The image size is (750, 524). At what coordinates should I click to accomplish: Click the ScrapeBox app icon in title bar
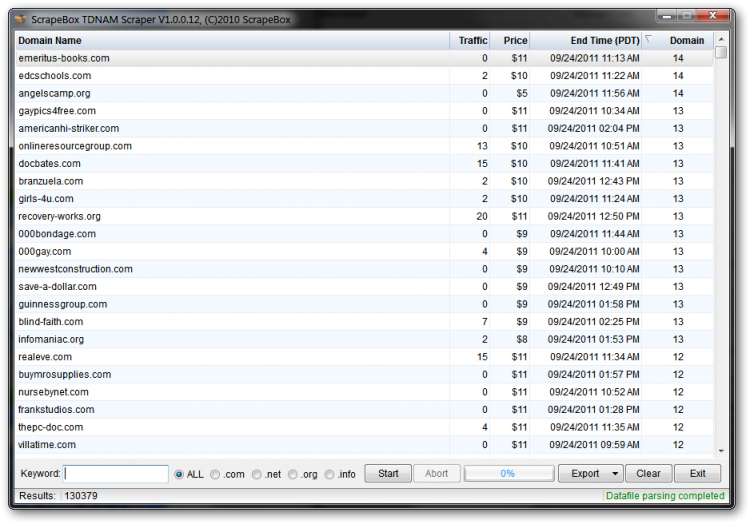[20, 19]
